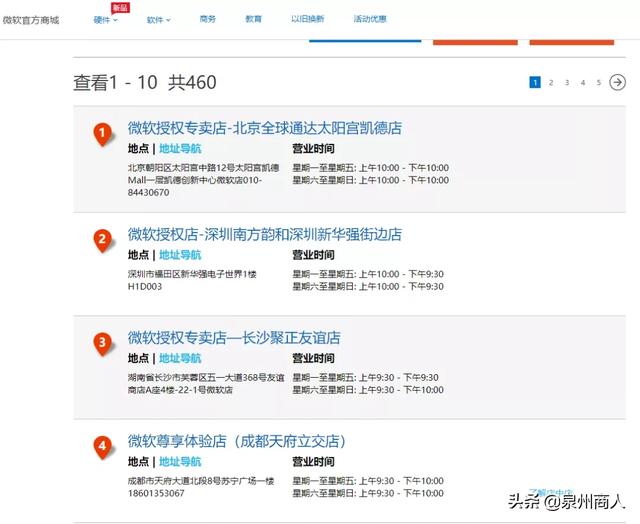The height and width of the screenshot is (524, 640).
Task: Select page 1 in pagination
Action: [535, 82]
